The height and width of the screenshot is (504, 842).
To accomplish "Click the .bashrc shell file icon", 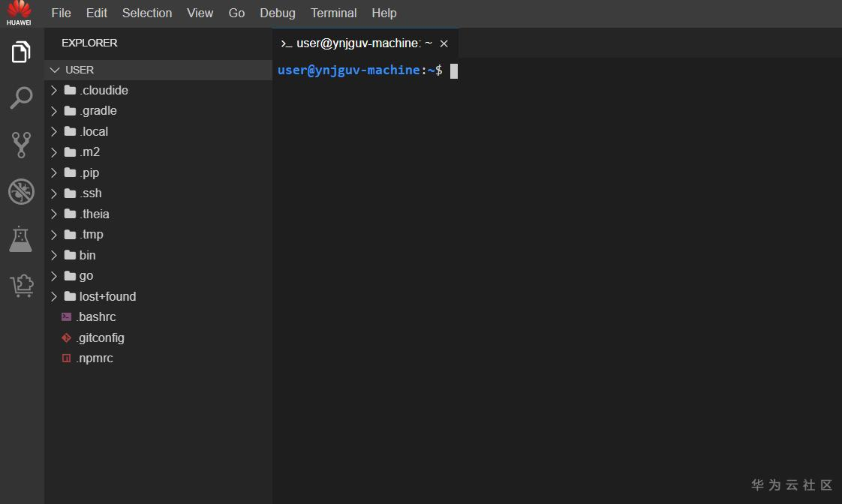I will 67,316.
